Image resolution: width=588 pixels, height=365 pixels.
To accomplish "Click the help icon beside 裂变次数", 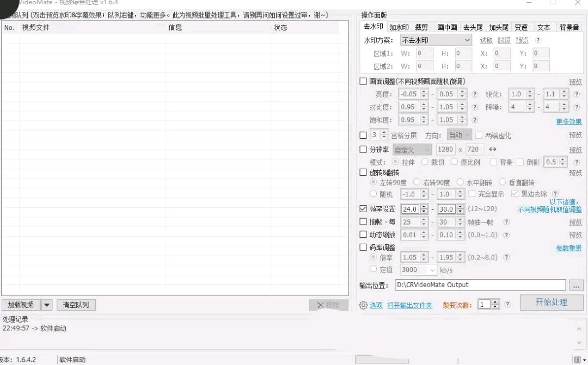I will pyautogui.click(x=507, y=305).
